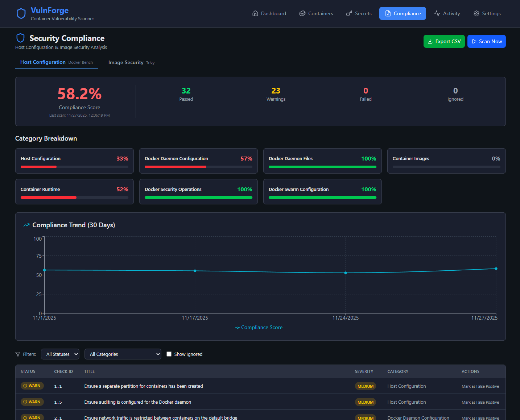The width and height of the screenshot is (520, 420).
Task: Click the Containers cube icon
Action: pyautogui.click(x=302, y=13)
